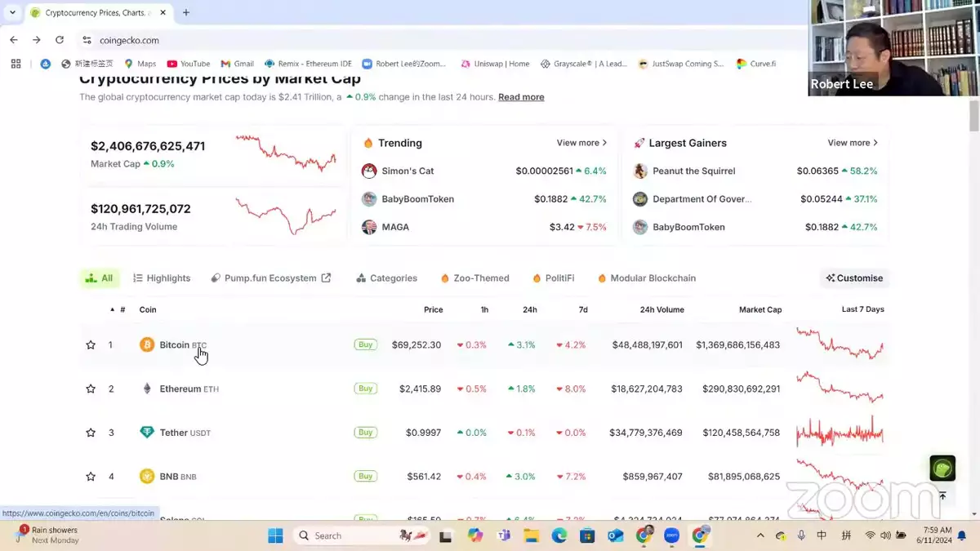Open Department Of Government coin icon
This screenshot has width=980, height=551.
tap(640, 199)
